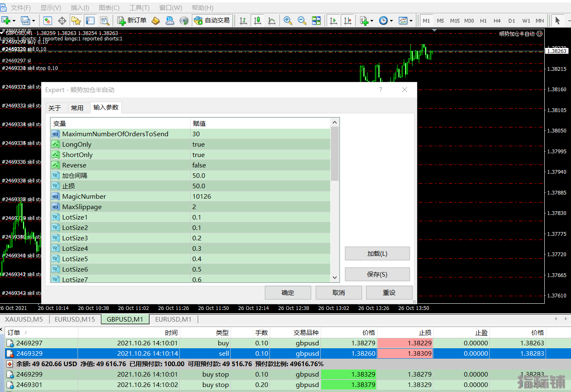Open the Profiles toolbar icon
The width and height of the screenshot is (571, 392).
tap(25, 20)
